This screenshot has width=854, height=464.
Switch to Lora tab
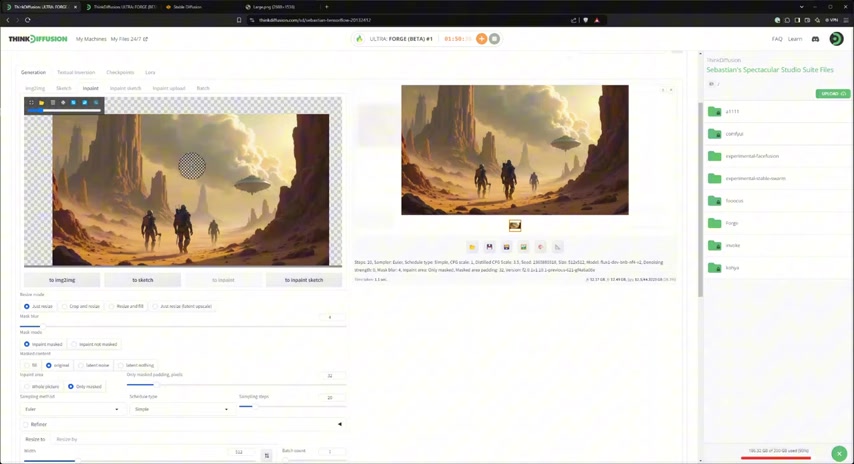pos(150,72)
